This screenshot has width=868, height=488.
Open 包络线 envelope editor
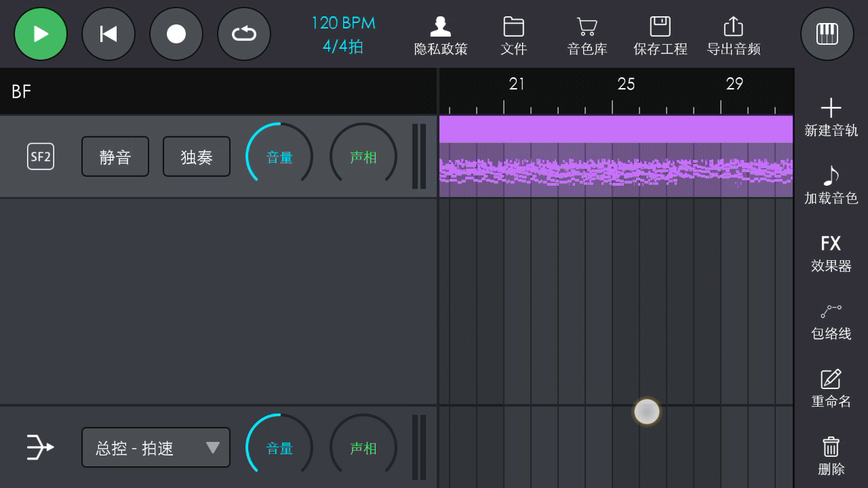point(831,321)
